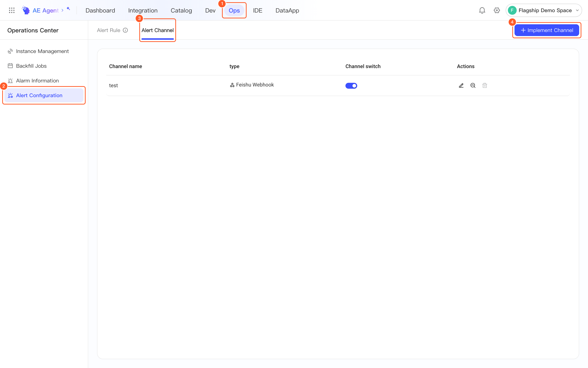The image size is (588, 368).
Task: Click the AE Agent title text
Action: (x=46, y=10)
